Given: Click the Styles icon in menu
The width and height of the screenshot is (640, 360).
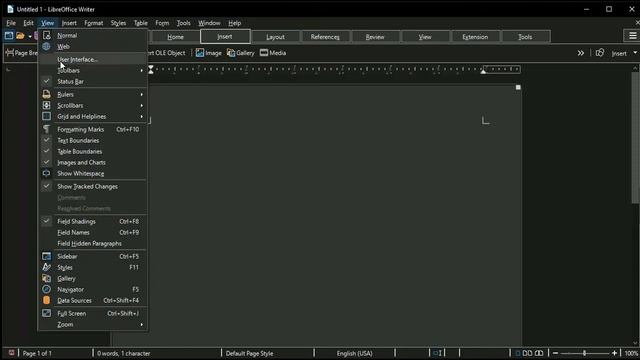Looking at the screenshot, I should (47, 267).
